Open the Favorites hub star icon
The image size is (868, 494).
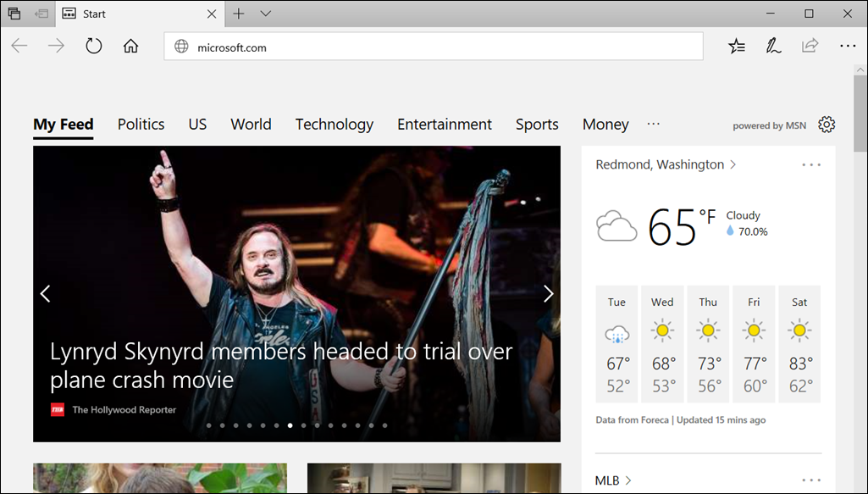coord(737,47)
